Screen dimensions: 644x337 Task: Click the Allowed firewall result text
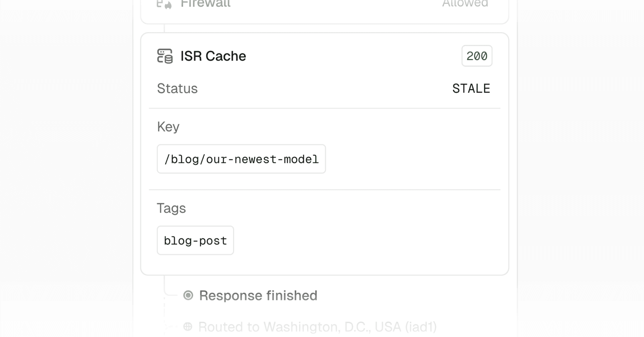pyautogui.click(x=465, y=4)
